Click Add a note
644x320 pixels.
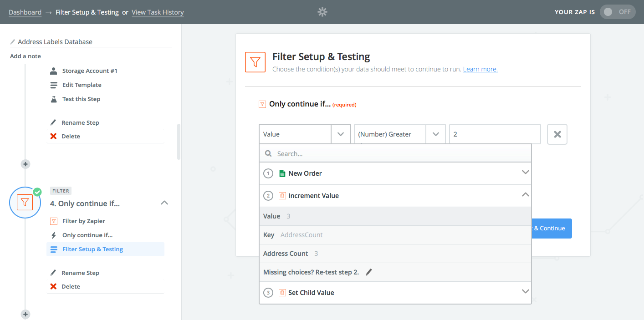pyautogui.click(x=26, y=56)
